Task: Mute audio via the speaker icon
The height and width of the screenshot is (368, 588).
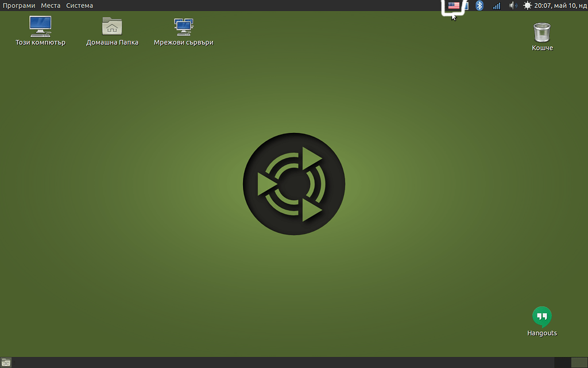Action: (512, 5)
